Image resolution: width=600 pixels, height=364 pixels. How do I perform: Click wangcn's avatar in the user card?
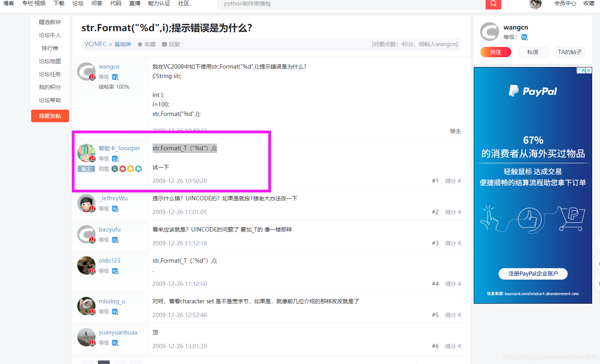489,32
